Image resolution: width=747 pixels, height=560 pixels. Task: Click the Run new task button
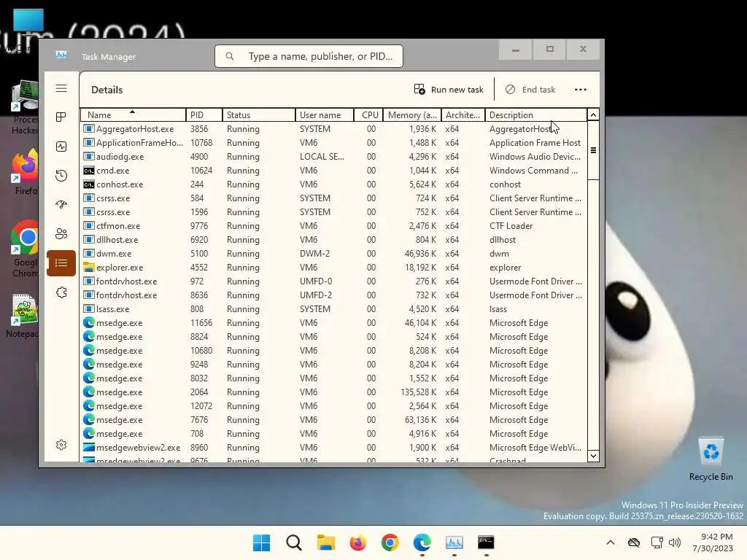[x=449, y=90]
